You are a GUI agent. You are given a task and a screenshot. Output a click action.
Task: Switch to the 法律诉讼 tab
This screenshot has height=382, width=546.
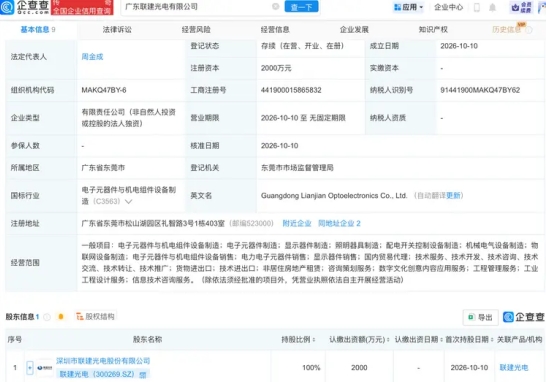coord(117,30)
